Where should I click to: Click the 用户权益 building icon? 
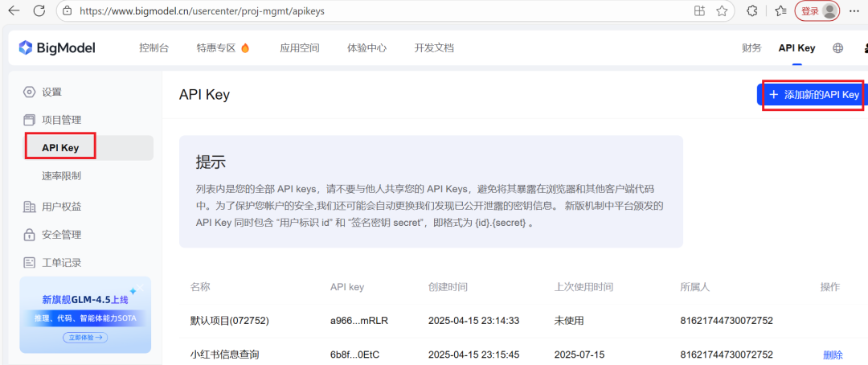[x=29, y=207]
